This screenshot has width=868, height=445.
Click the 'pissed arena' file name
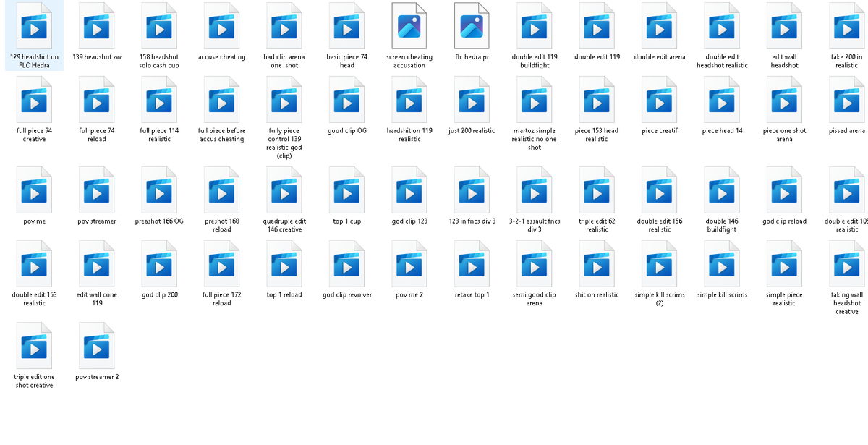847,131
